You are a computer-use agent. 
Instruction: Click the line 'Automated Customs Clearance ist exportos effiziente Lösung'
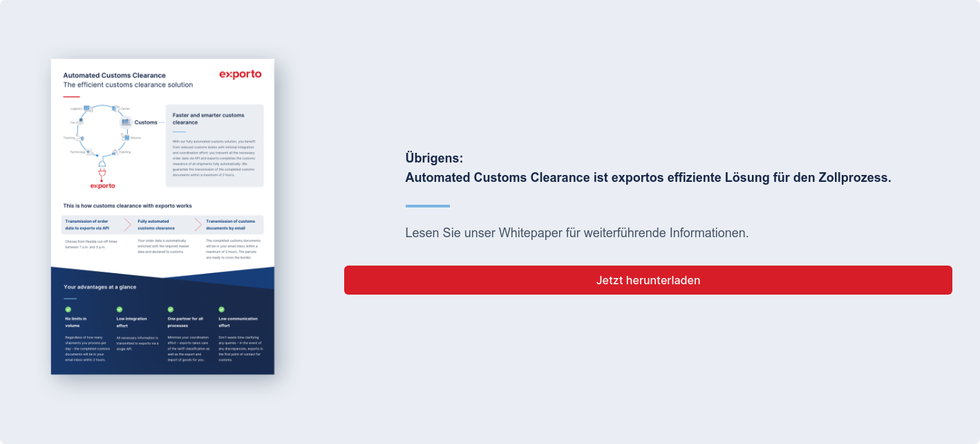648,178
